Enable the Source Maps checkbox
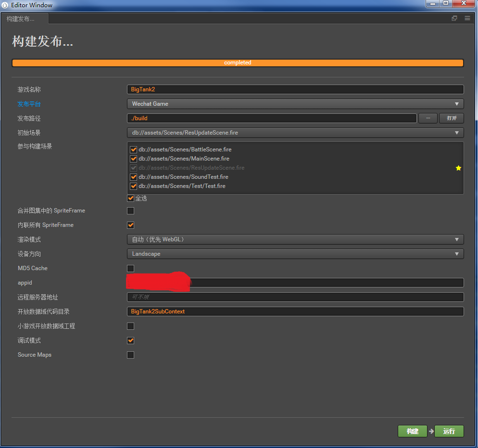Viewport: 478px width, 448px height. (x=131, y=355)
